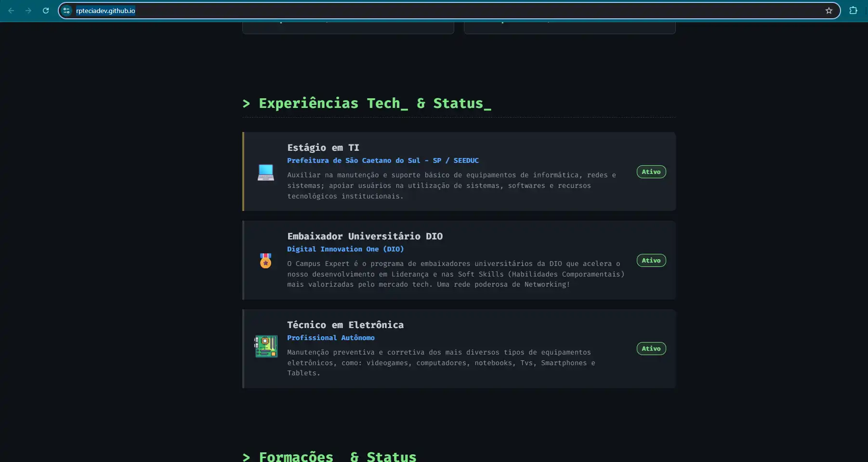This screenshot has width=868, height=462.
Task: Click the Ativo badge on Técnico em Eletrônica
Action: 651,349
